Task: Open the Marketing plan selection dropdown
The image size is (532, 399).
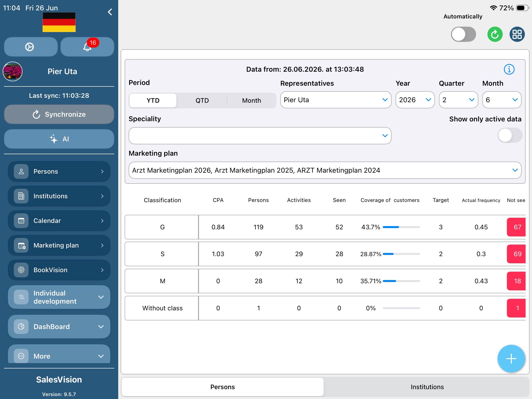Action: click(x=325, y=170)
